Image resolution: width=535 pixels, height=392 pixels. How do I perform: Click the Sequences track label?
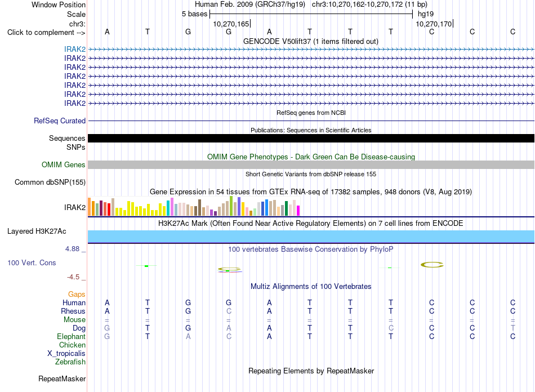[x=67, y=138]
